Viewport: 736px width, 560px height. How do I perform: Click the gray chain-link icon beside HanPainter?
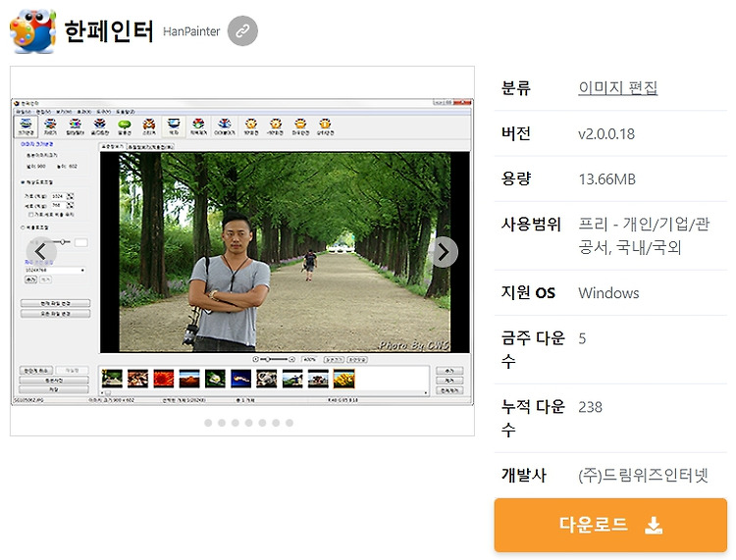click(242, 31)
